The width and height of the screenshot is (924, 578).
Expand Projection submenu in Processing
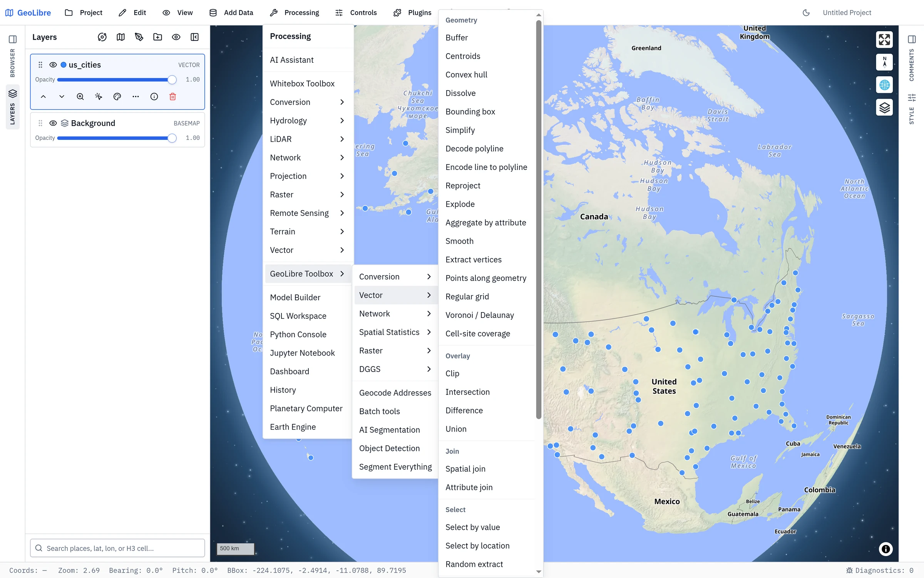coord(307,176)
